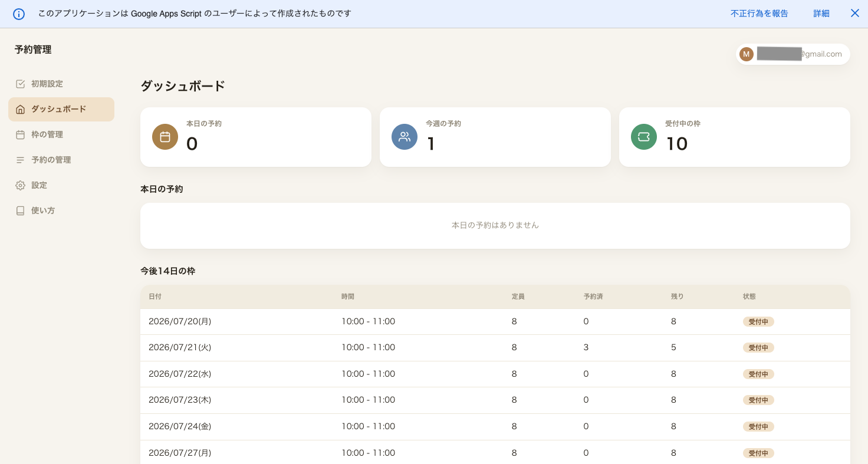Screen dimensions: 868x464
Task: Click 本日の予約はありません message
Action: [495, 225]
